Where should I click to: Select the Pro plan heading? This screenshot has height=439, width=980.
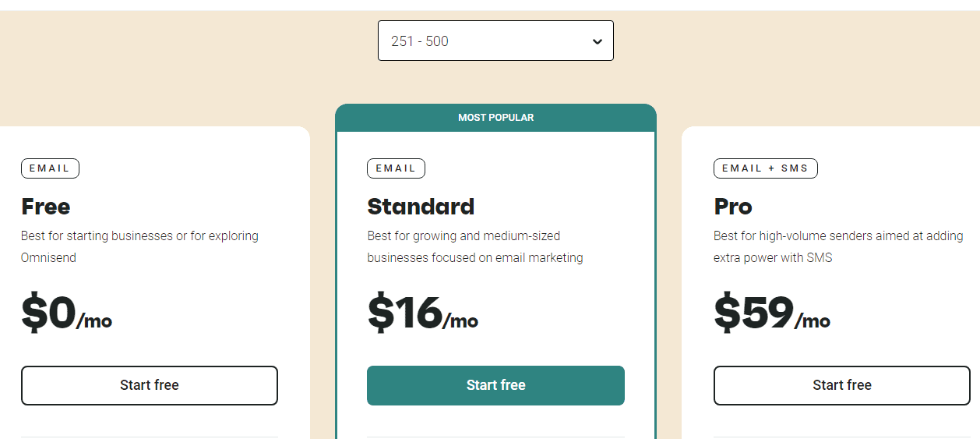[733, 207]
